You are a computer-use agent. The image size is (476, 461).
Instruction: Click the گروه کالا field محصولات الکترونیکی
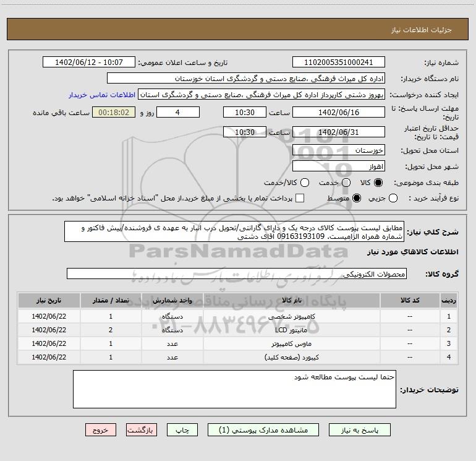pos(237,274)
